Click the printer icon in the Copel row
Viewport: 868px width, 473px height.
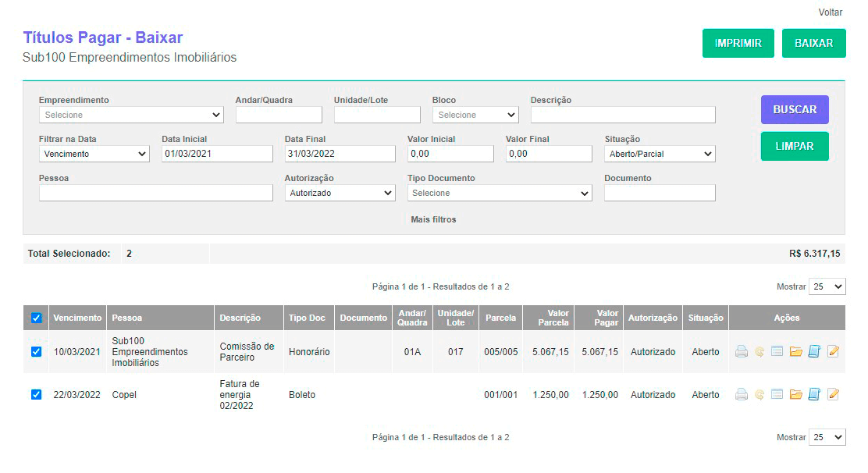tap(742, 395)
